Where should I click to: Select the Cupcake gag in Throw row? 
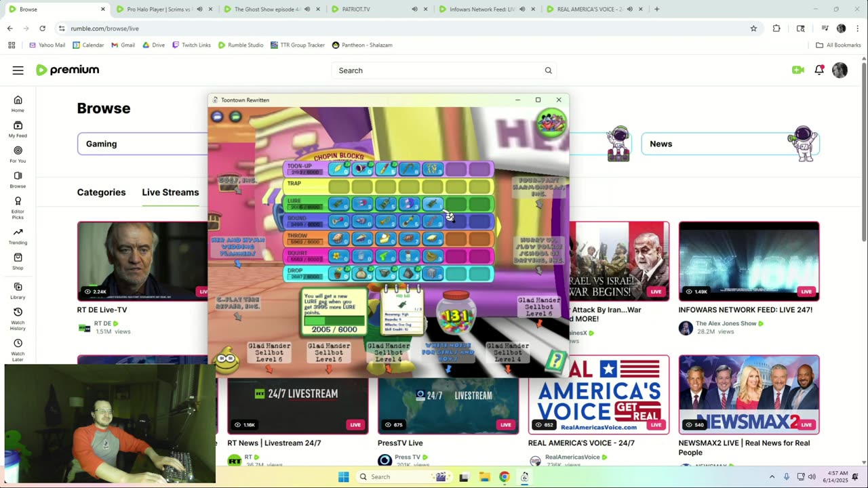[x=338, y=239]
